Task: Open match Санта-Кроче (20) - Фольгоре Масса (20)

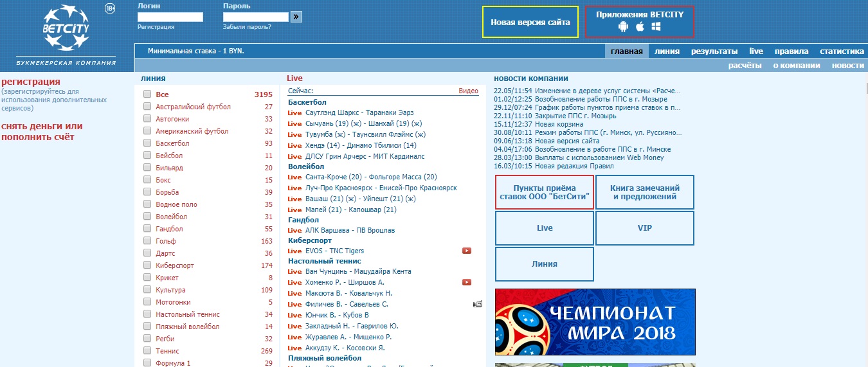Action: click(372, 177)
